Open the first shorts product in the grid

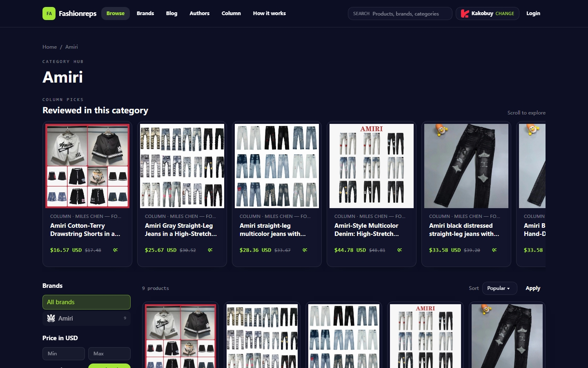point(180,336)
